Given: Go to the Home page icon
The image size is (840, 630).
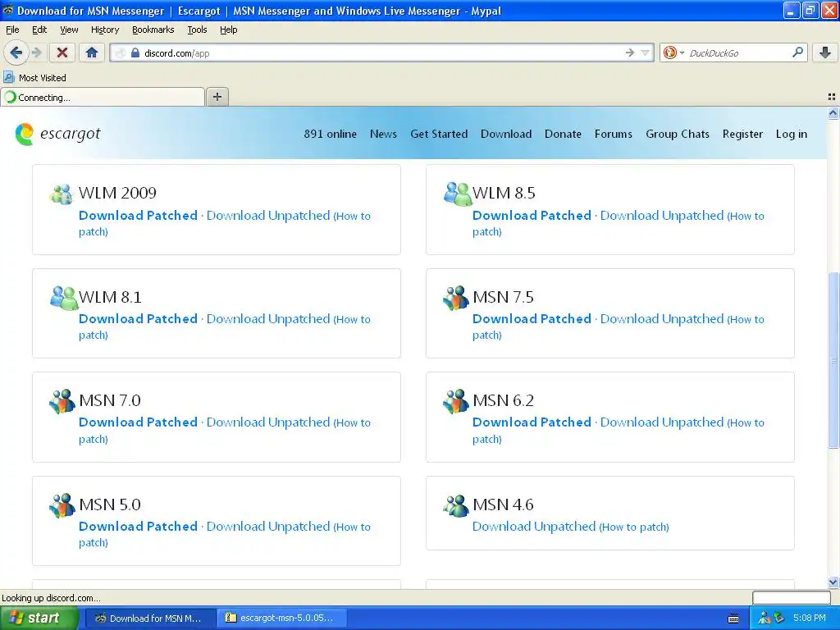Looking at the screenshot, I should click(92, 52).
